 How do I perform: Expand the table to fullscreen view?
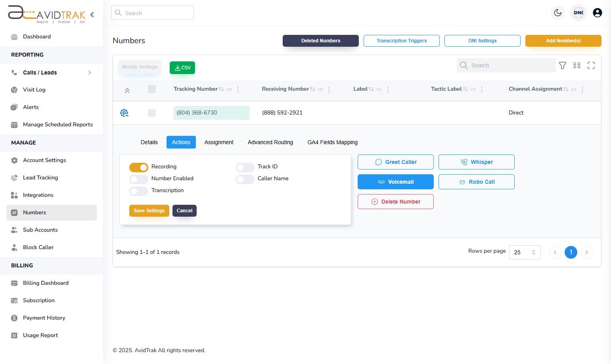591,65
